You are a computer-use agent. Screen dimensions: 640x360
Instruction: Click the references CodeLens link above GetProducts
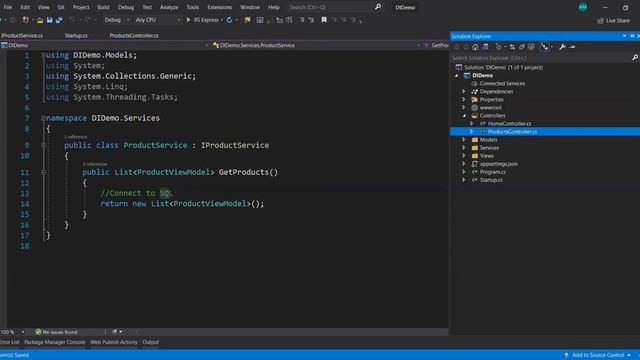point(95,164)
